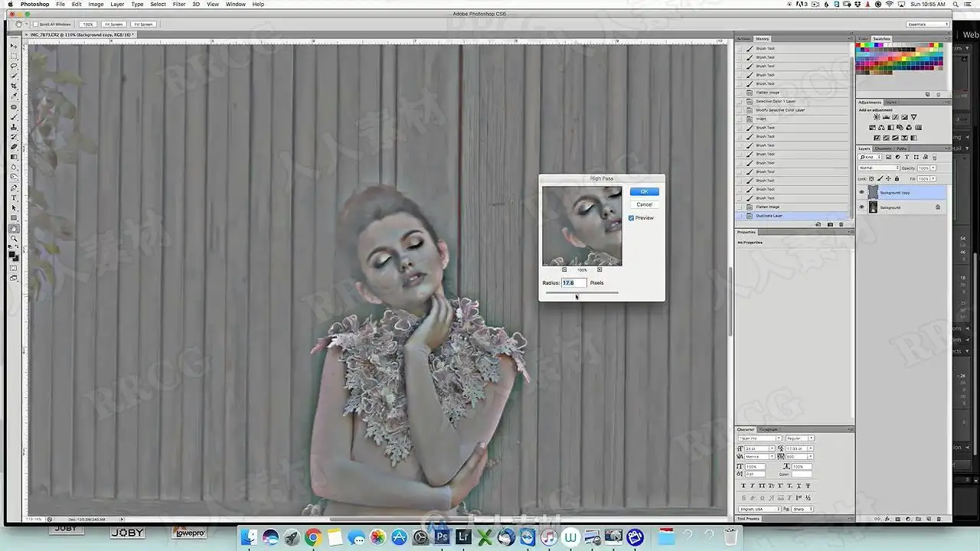Click OK in High Pass dialog
This screenshot has height=551, width=980.
pos(644,191)
